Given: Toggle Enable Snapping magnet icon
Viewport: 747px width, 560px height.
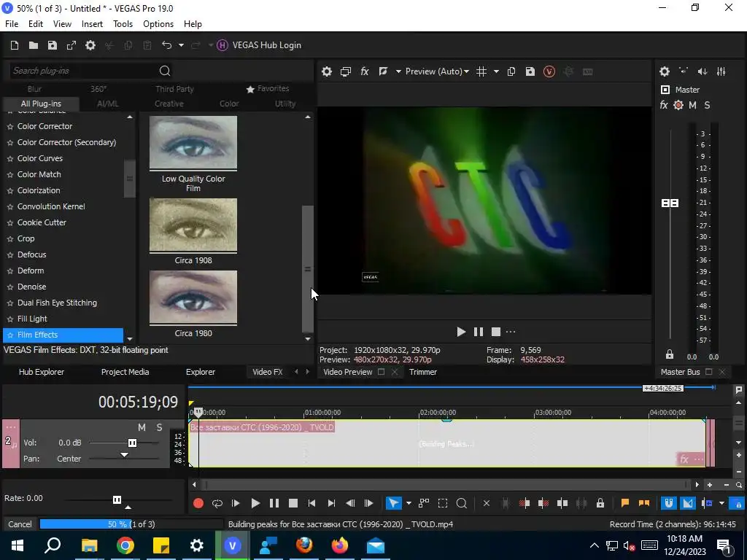Looking at the screenshot, I should pos(668,503).
